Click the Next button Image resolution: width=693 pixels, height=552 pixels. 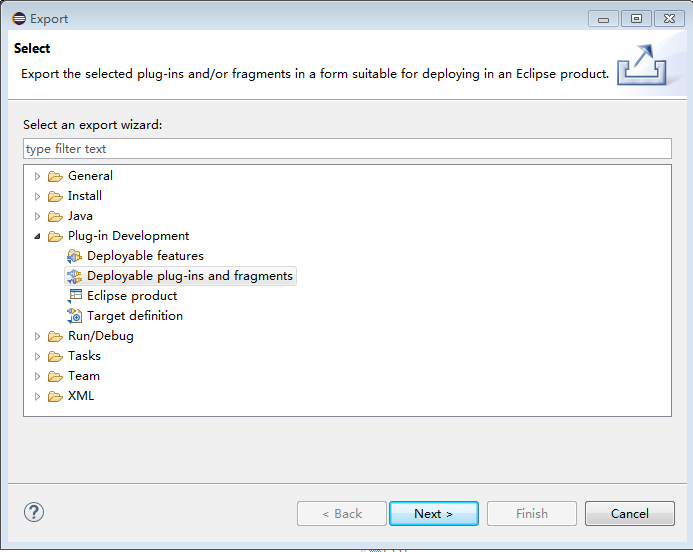(434, 514)
